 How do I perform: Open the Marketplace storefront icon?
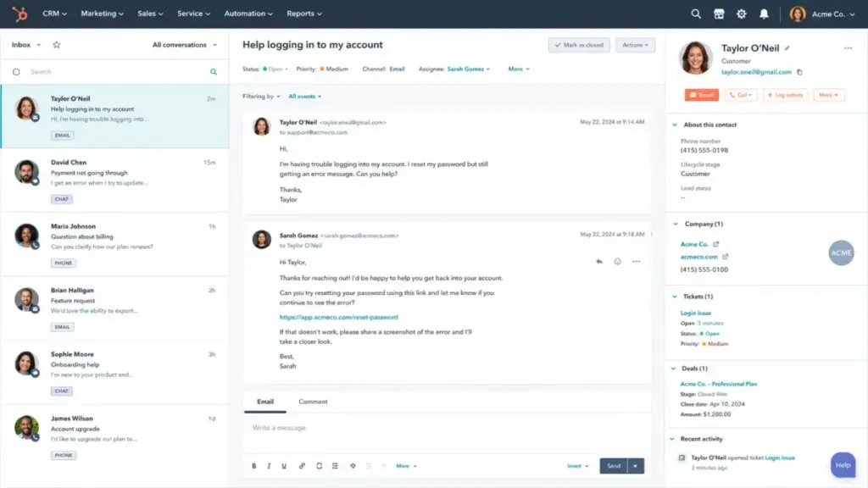719,14
